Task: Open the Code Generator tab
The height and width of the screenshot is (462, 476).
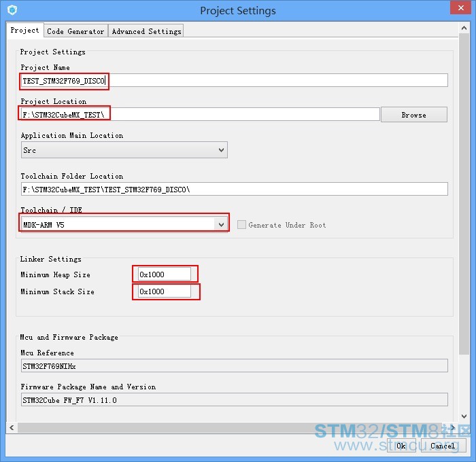Action: (x=75, y=31)
